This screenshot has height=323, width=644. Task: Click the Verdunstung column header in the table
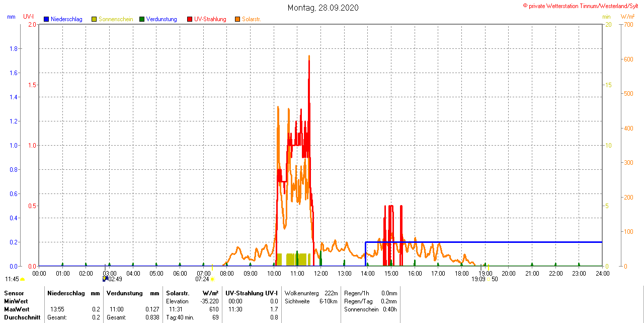pos(125,293)
